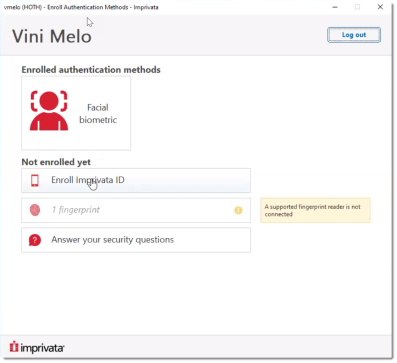This screenshot has height=363, width=397.
Task: Click the red question mark bubble icon
Action: (x=35, y=240)
